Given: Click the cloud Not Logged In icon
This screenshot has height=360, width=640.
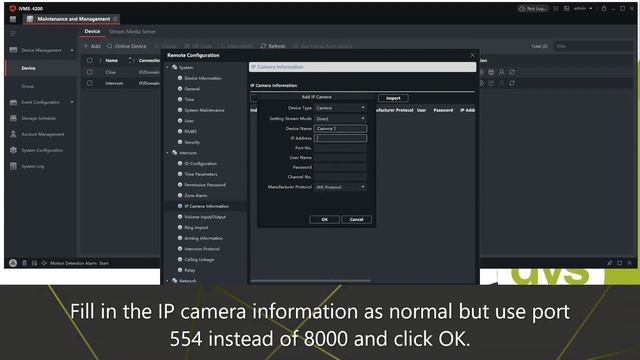Looking at the screenshot, I should pos(522,8).
